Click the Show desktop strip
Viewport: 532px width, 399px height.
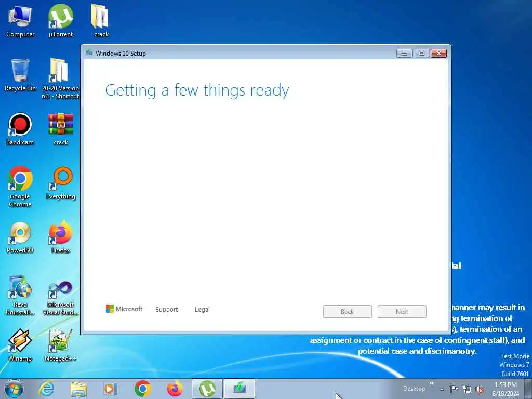point(528,389)
